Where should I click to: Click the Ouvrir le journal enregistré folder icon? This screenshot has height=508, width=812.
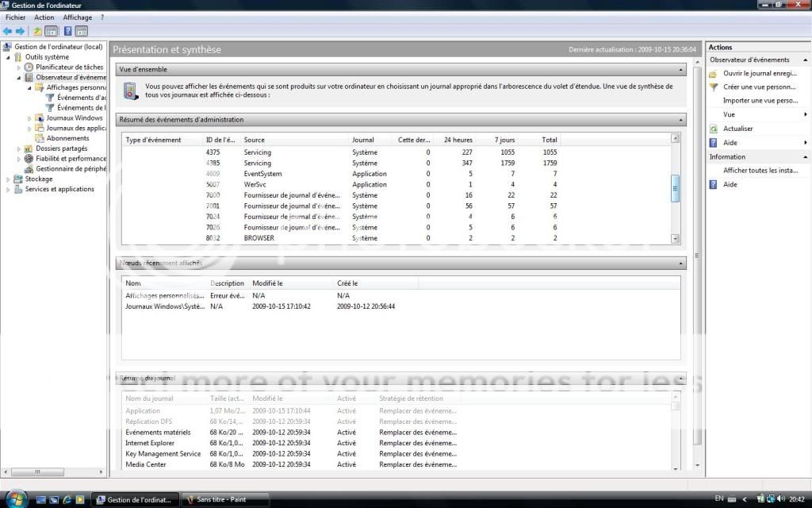pyautogui.click(x=714, y=74)
